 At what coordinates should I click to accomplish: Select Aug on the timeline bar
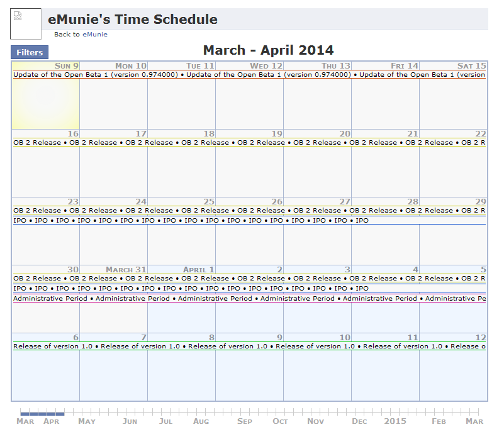click(x=201, y=421)
